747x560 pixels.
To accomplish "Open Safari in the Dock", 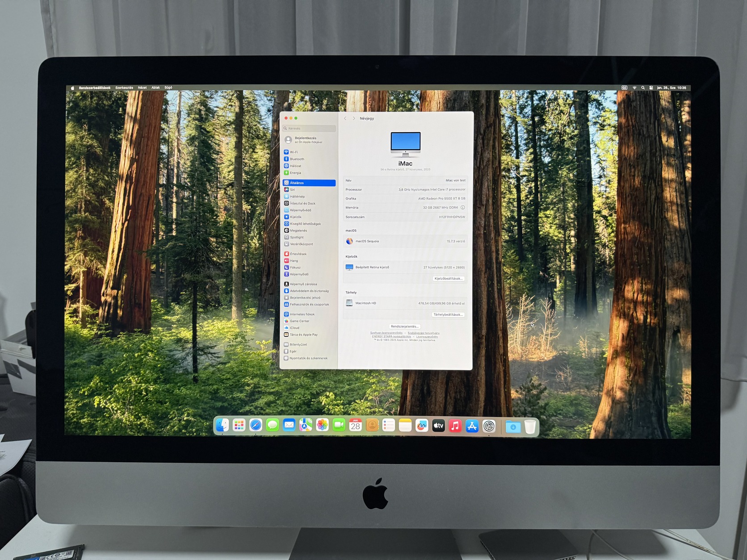I will (256, 425).
